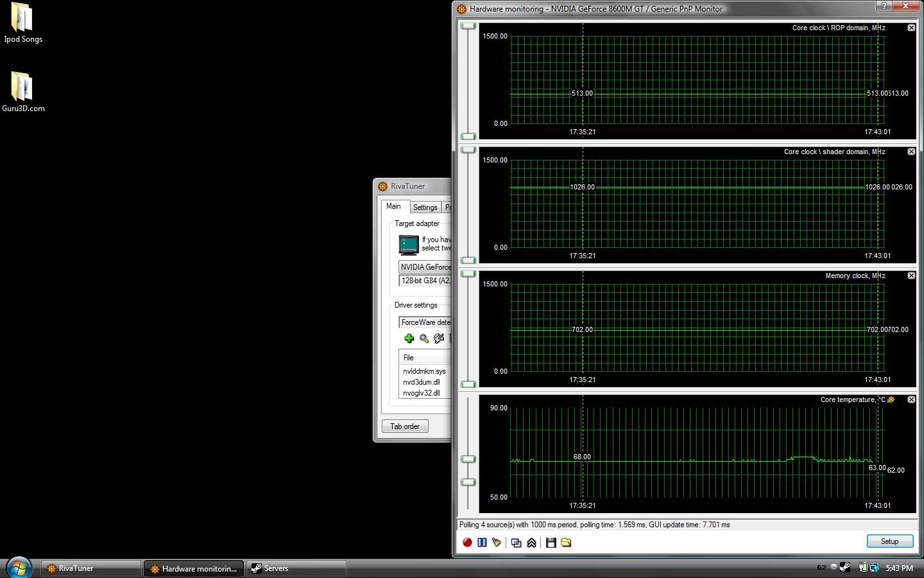The width and height of the screenshot is (924, 578).
Task: Open the ForceWare detected driver dropdown
Action: point(425,322)
